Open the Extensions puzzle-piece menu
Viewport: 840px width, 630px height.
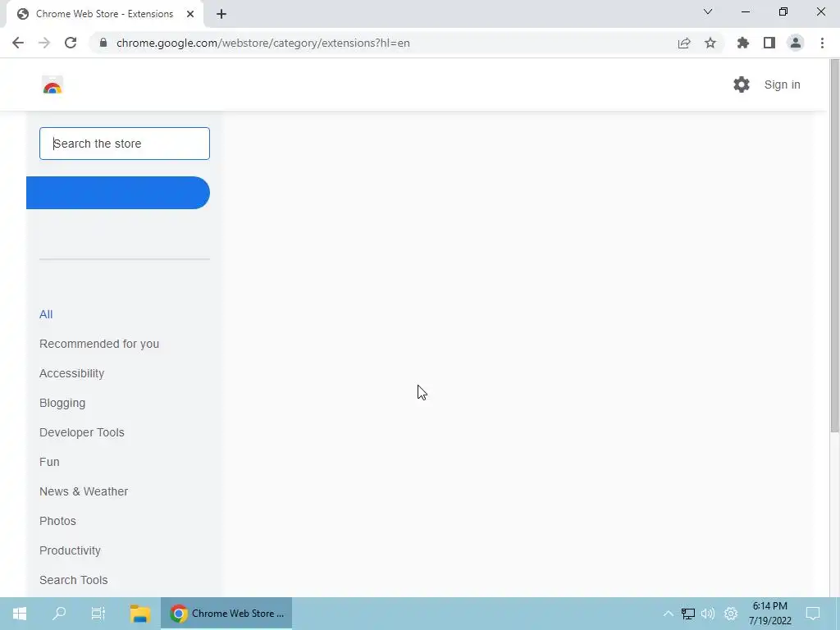coord(743,43)
